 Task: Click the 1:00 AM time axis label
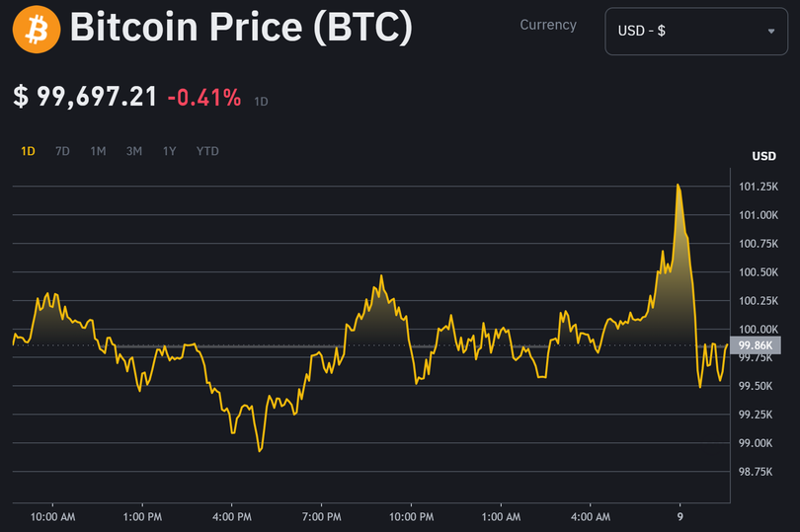[x=500, y=516]
